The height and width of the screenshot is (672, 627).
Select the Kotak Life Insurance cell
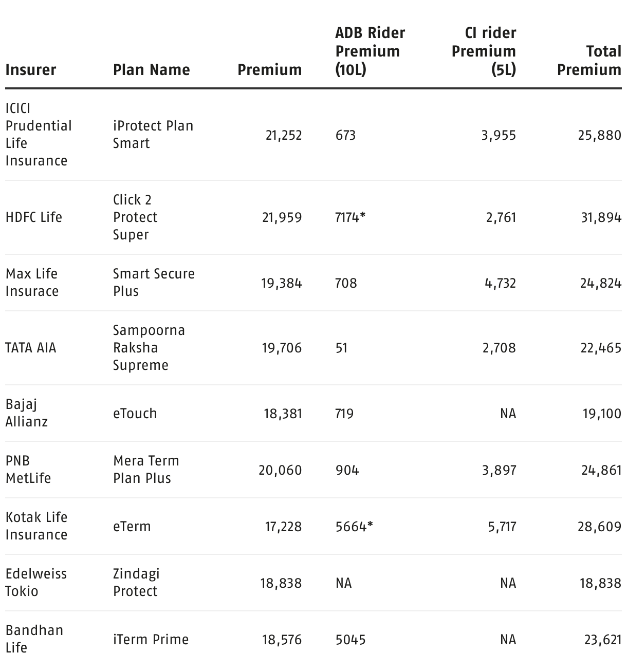click(x=36, y=526)
